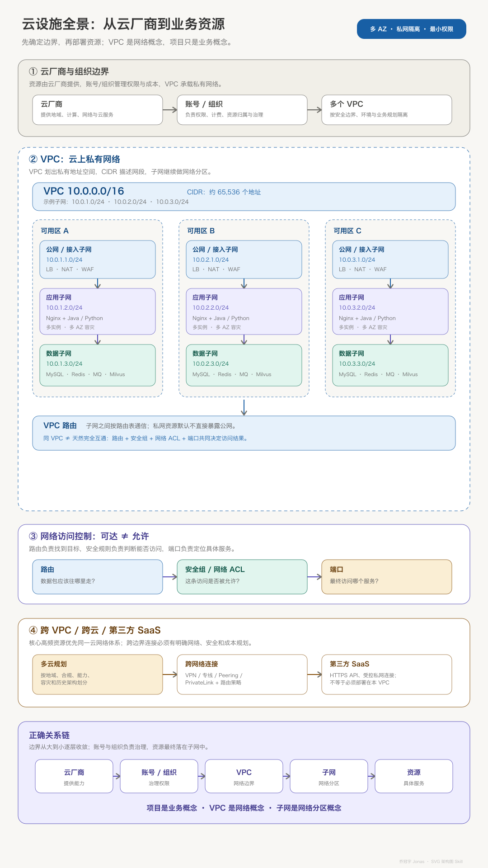Viewport: 488px width, 868px height.
Task: Select the VPC chain card labeled "网络边界"
Action: coord(244,776)
